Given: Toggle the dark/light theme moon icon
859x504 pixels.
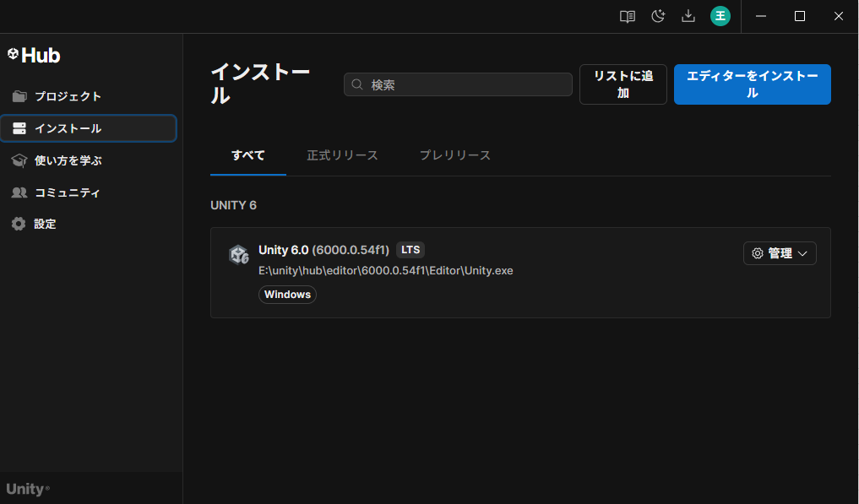Looking at the screenshot, I should (x=658, y=16).
